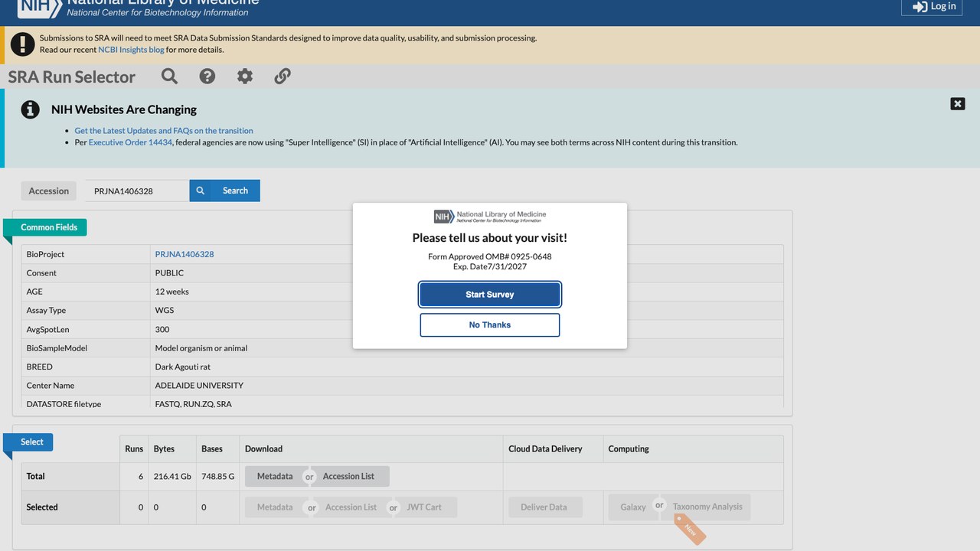Image resolution: width=980 pixels, height=551 pixels.
Task: Click the permalink chain icon
Action: tap(283, 76)
